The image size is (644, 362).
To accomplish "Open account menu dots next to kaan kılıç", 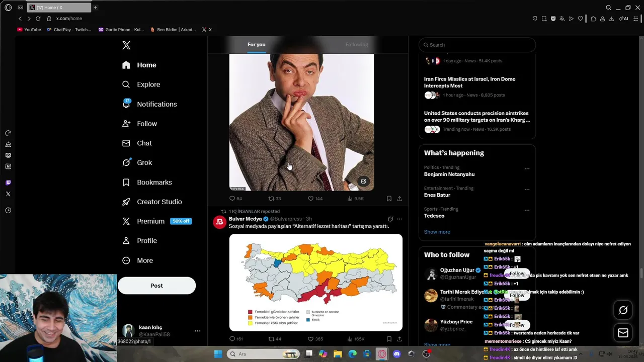I will tap(197, 331).
